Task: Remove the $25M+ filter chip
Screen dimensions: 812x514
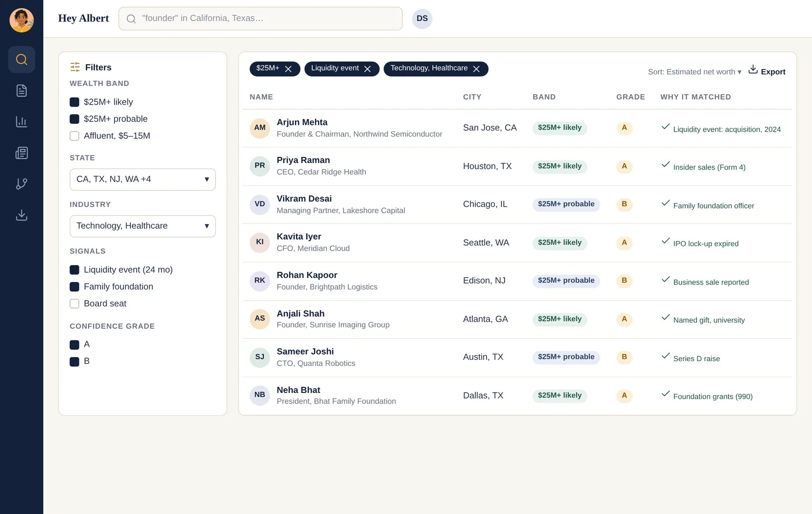Action: [x=289, y=69]
